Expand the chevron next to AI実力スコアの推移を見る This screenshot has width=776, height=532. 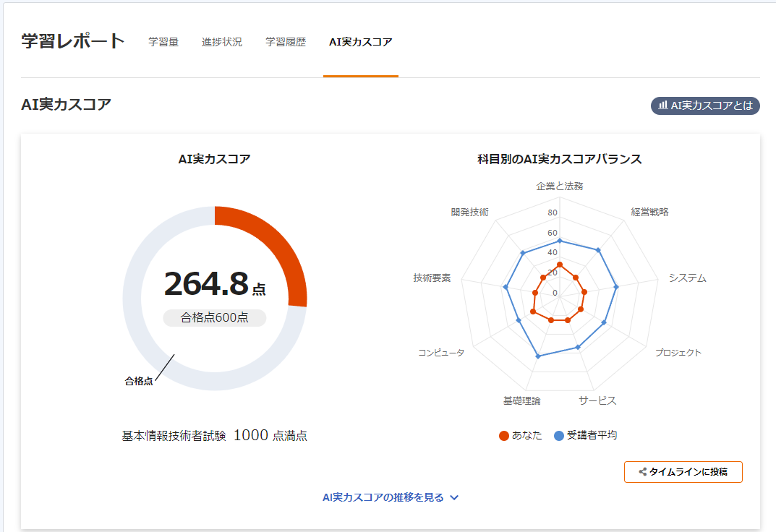(x=454, y=497)
